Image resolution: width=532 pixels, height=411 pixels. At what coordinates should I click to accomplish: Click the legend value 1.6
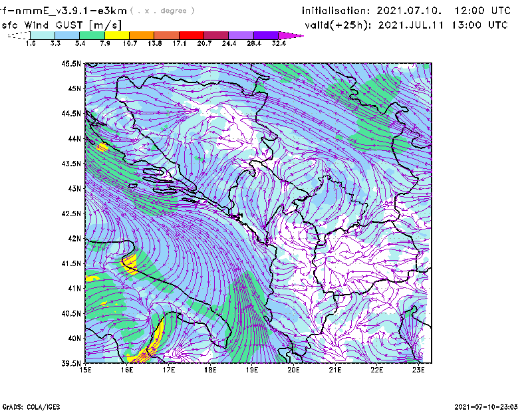31,43
